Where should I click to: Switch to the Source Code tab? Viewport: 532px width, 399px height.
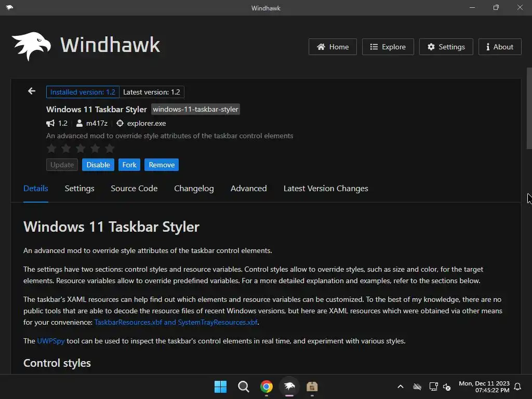coord(134,189)
